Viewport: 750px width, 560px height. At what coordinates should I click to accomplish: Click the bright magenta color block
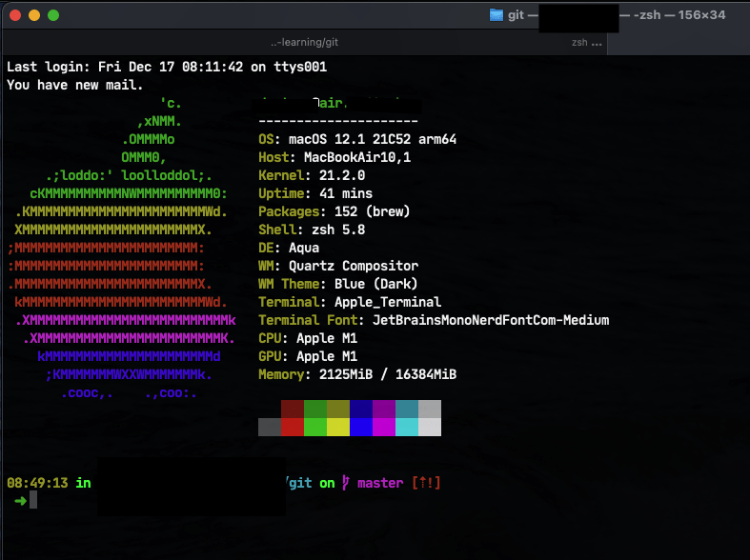[x=384, y=427]
